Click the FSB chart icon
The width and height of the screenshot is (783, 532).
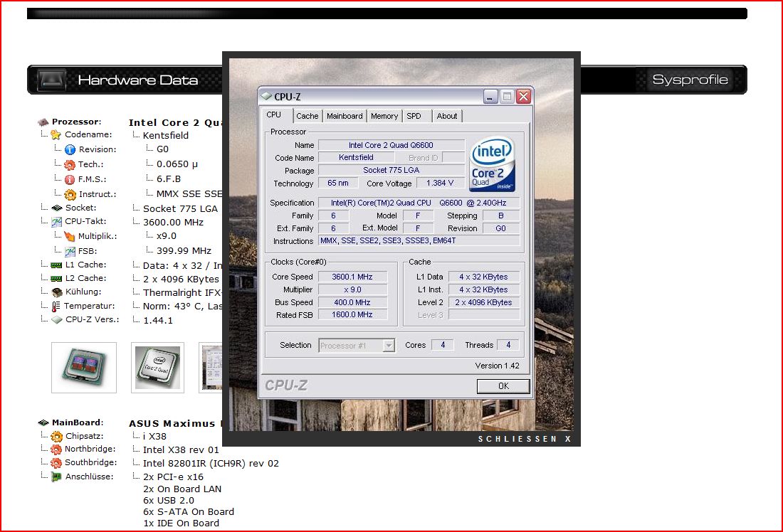[70, 251]
